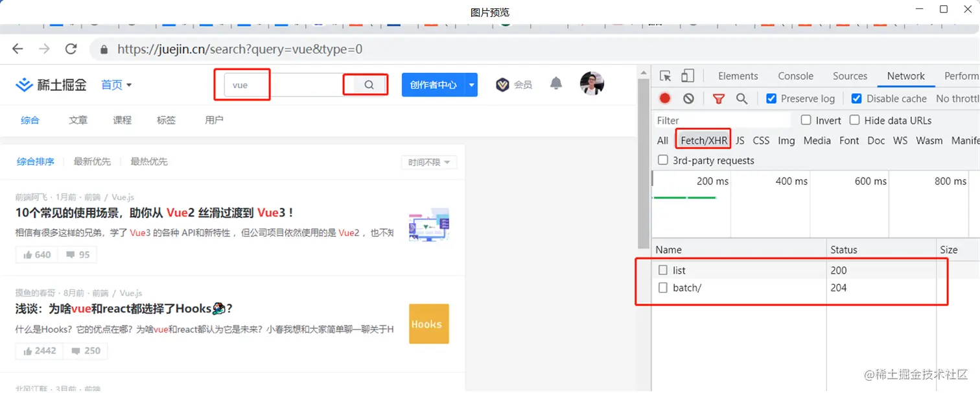
Task: Switch to the 课程 tab
Action: tap(122, 120)
